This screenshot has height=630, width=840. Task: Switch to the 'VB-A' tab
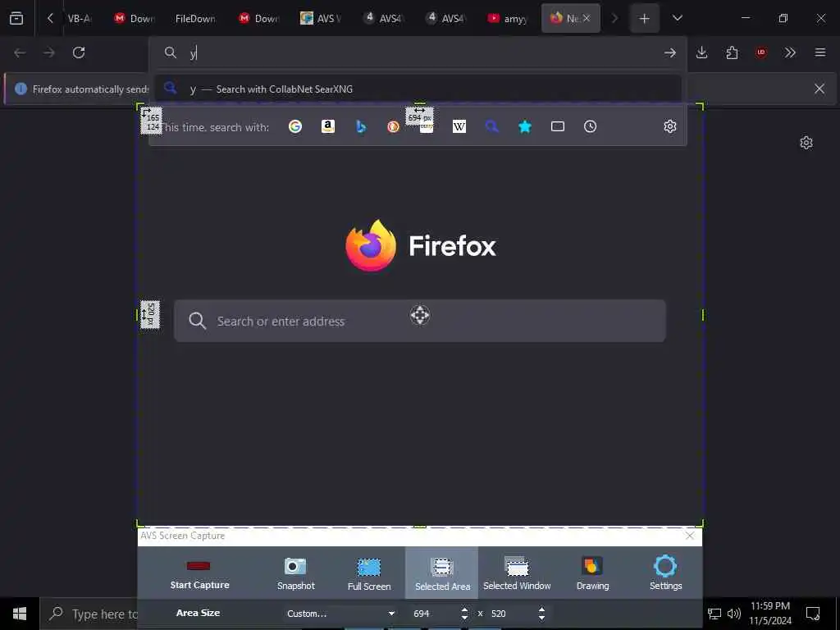coord(80,18)
